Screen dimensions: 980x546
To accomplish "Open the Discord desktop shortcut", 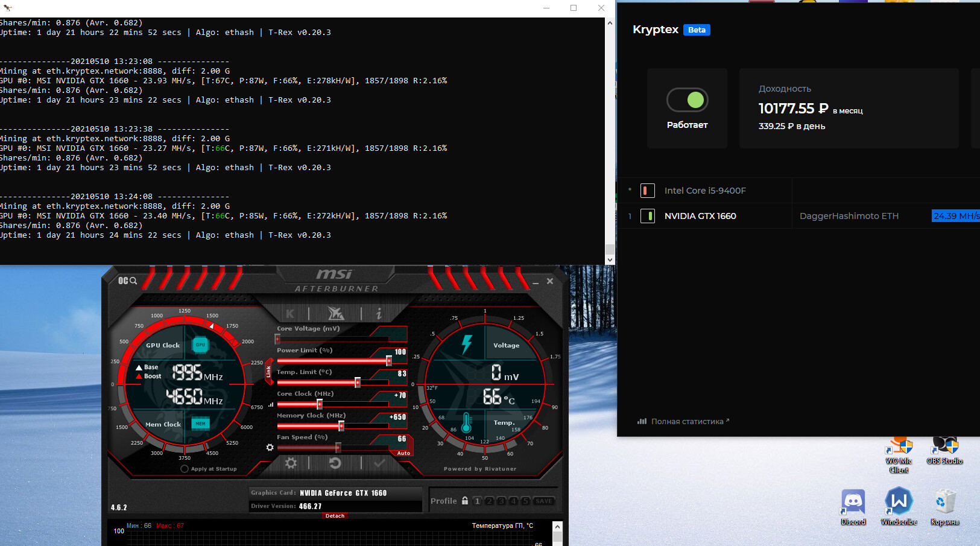I will [853, 507].
